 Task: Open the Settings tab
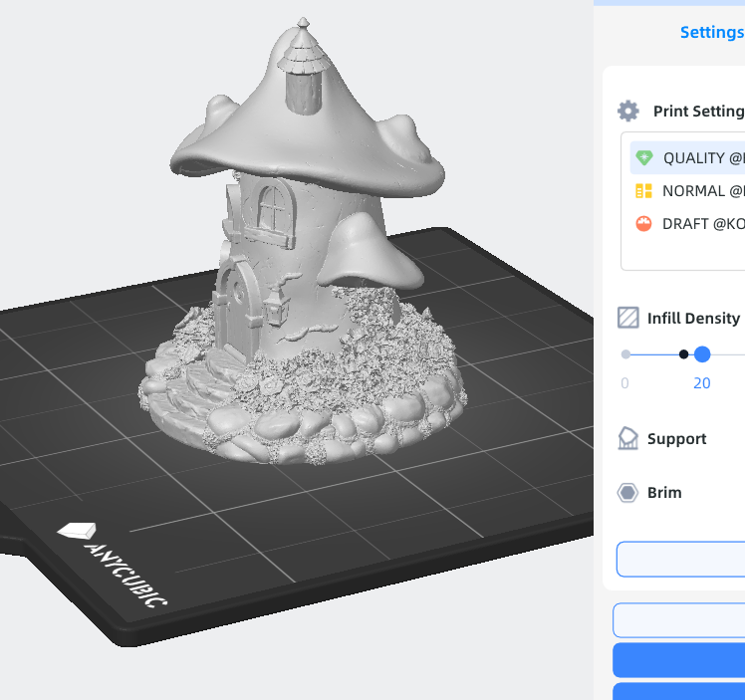711,32
